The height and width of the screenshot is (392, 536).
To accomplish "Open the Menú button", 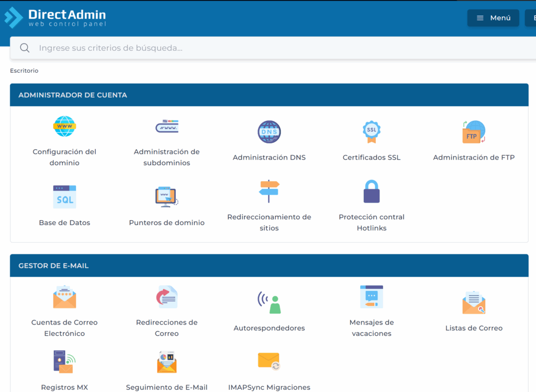I will (x=493, y=18).
